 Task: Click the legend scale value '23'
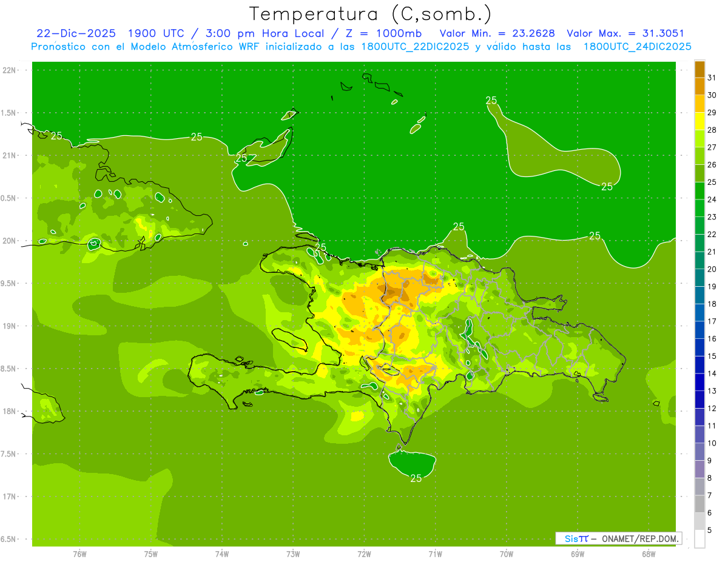(x=712, y=217)
